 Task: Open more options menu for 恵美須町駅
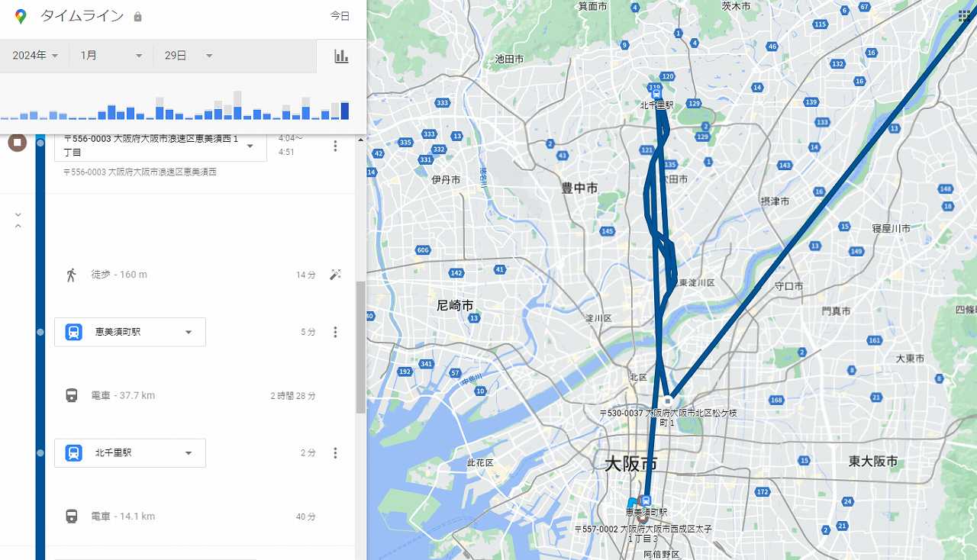pyautogui.click(x=334, y=332)
